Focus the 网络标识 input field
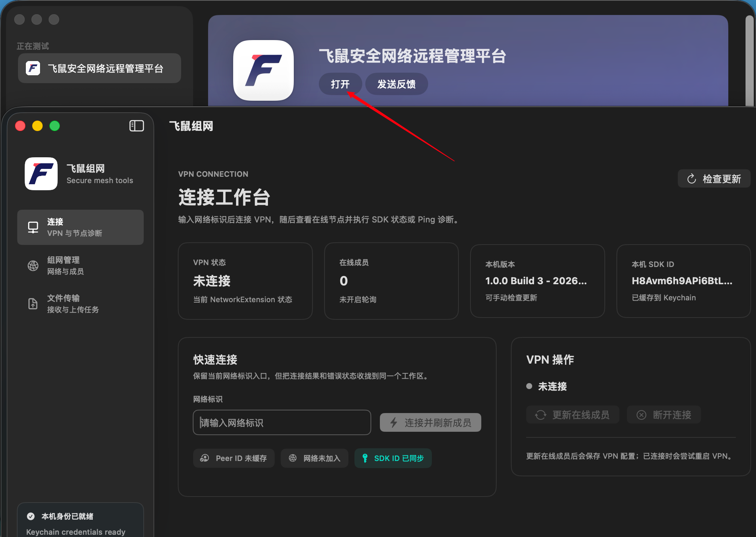The image size is (756, 537). [282, 422]
